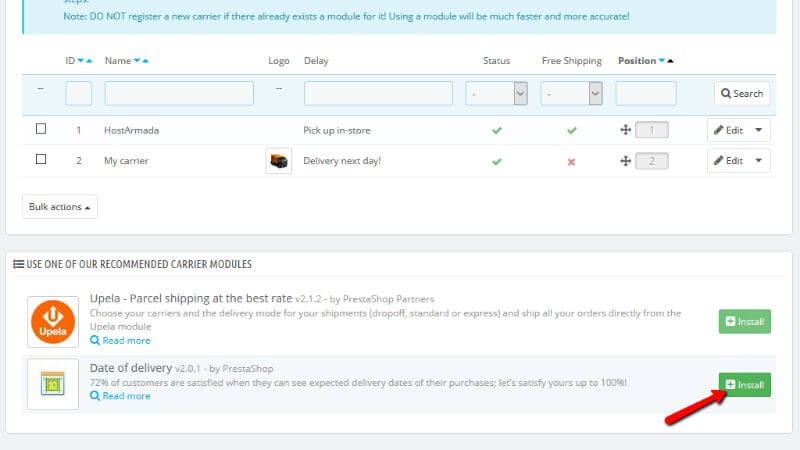Sort Name column descending arrow
Image resolution: width=800 pixels, height=450 pixels.
pyautogui.click(x=136, y=61)
